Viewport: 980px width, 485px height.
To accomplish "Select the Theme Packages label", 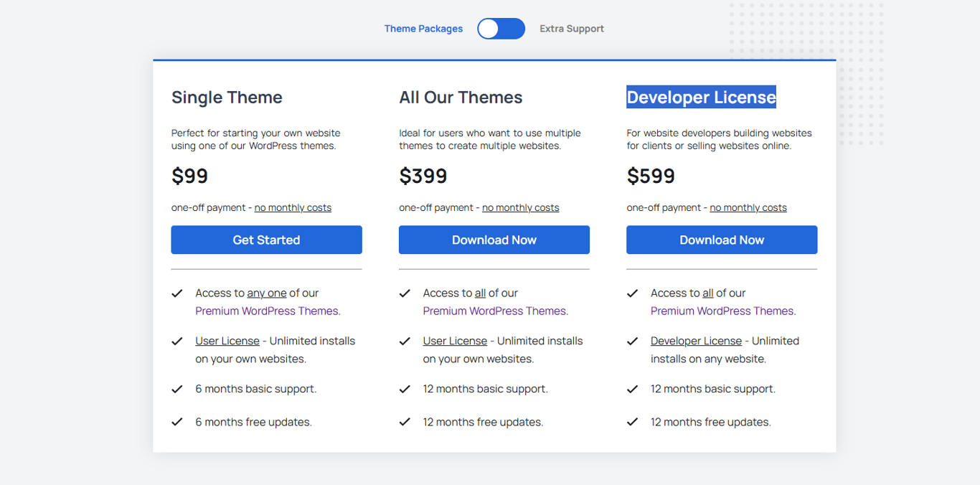I will point(423,29).
